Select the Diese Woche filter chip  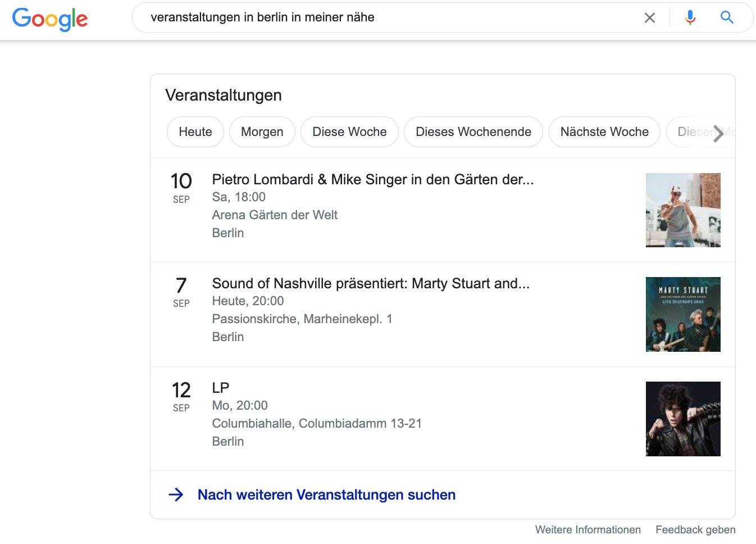point(349,132)
